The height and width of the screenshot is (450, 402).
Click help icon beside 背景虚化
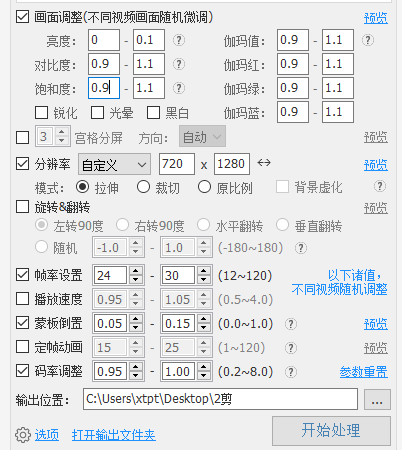coord(380,186)
